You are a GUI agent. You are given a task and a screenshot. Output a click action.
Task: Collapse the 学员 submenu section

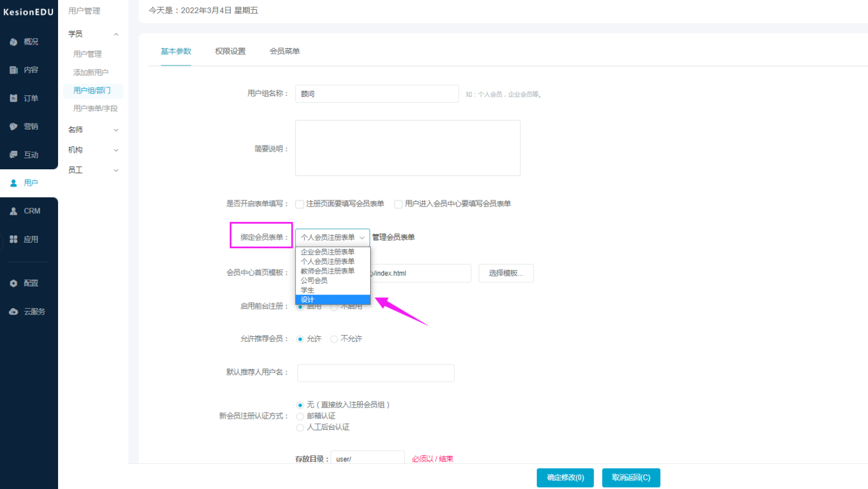(116, 34)
